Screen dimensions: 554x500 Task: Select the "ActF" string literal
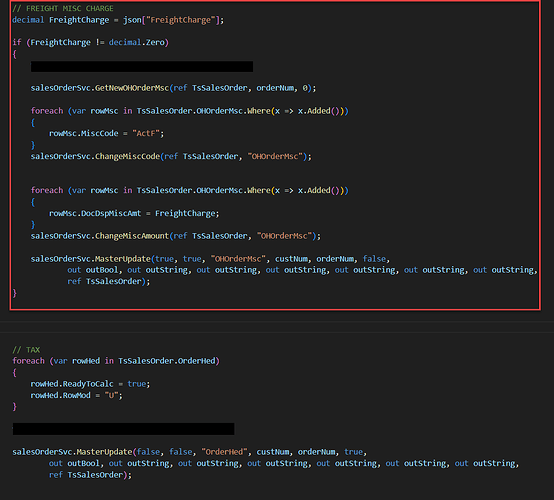coord(146,134)
